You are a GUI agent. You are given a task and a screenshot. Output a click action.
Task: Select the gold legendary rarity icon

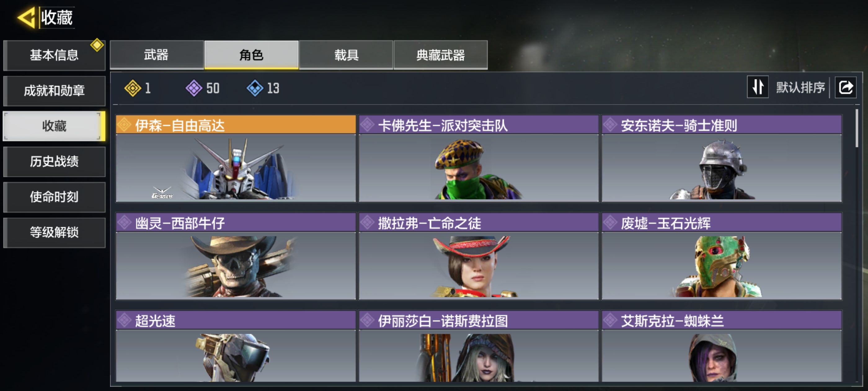(132, 88)
